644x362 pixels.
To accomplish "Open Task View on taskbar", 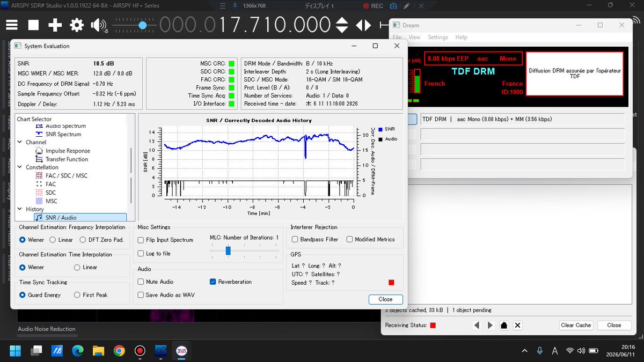I will tap(36, 351).
